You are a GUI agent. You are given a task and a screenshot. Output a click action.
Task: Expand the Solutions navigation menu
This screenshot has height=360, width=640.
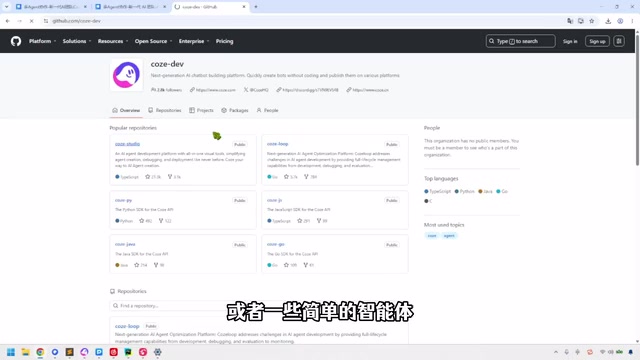77,41
